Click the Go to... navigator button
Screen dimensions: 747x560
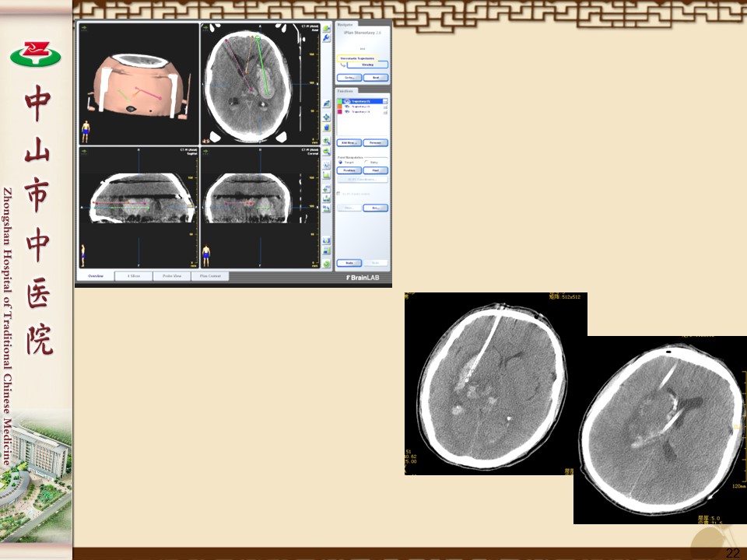(349, 78)
